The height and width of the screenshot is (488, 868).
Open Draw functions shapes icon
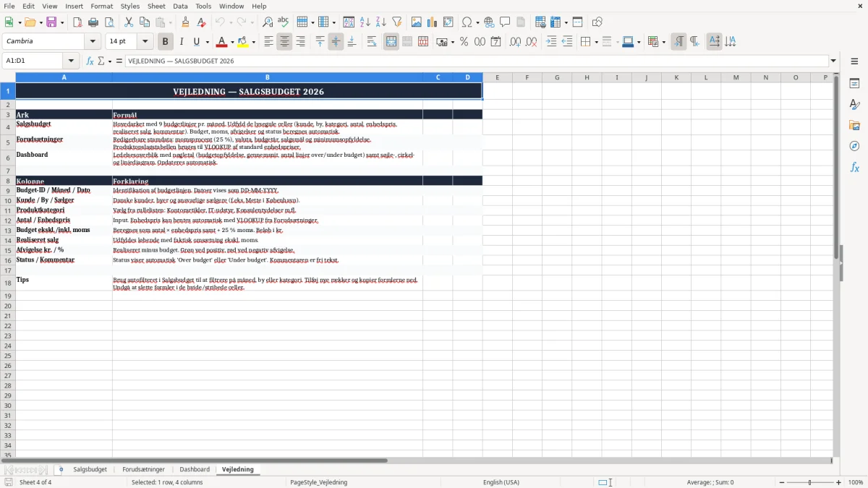pyautogui.click(x=597, y=22)
